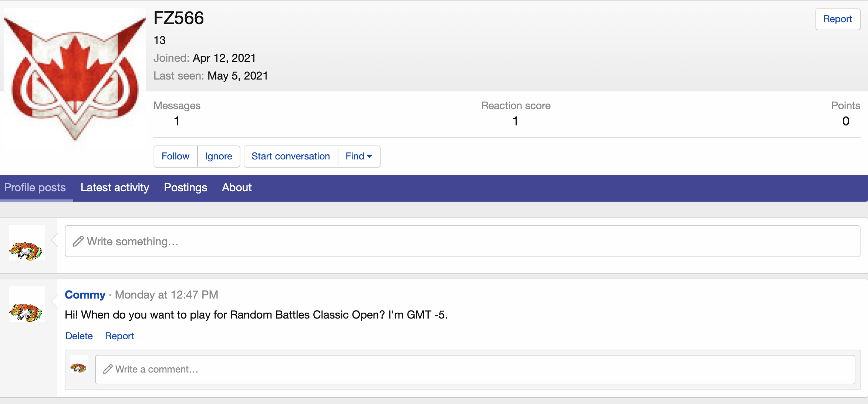Open the Latest activity tab
Image resolution: width=868 pixels, height=404 pixels.
[115, 188]
